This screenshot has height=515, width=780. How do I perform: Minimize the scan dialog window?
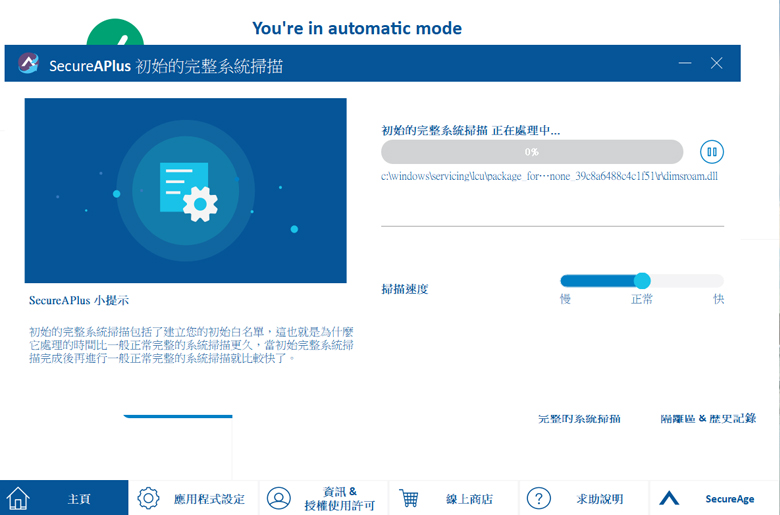(x=685, y=63)
